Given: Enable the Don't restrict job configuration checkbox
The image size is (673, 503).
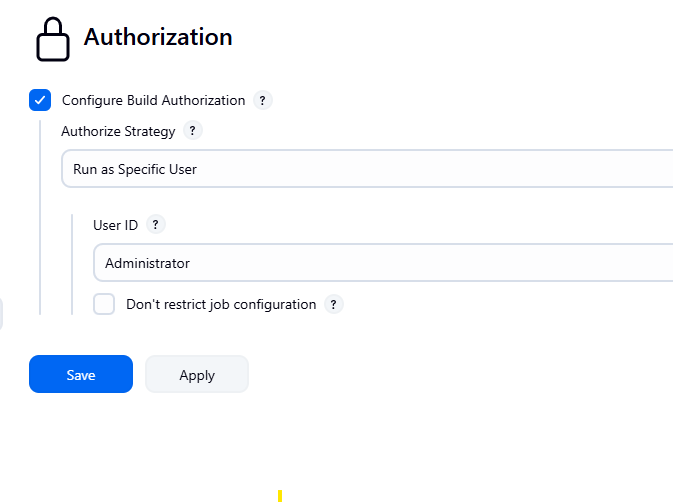Looking at the screenshot, I should [104, 304].
